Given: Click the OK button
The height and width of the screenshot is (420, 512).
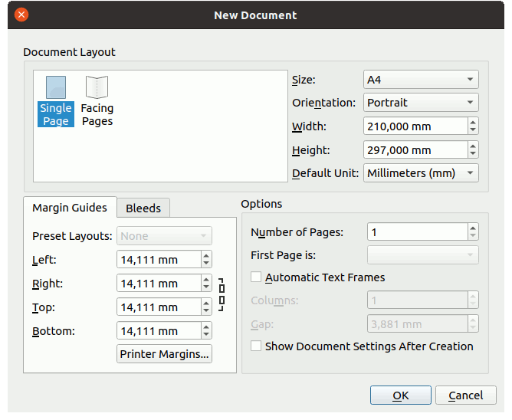Looking at the screenshot, I should pyautogui.click(x=400, y=395).
